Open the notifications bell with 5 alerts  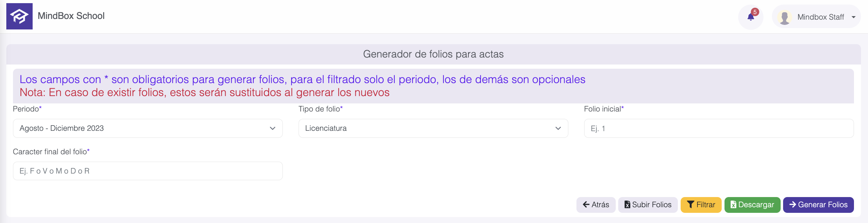pos(750,17)
